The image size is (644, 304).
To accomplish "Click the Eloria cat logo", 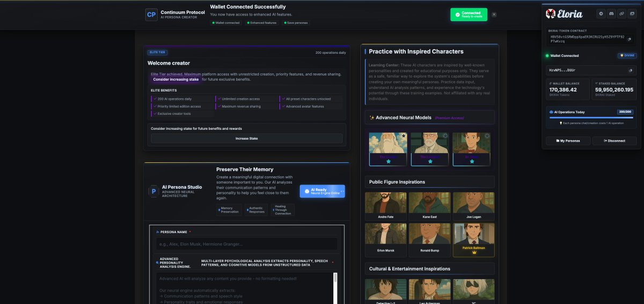I will [x=551, y=13].
